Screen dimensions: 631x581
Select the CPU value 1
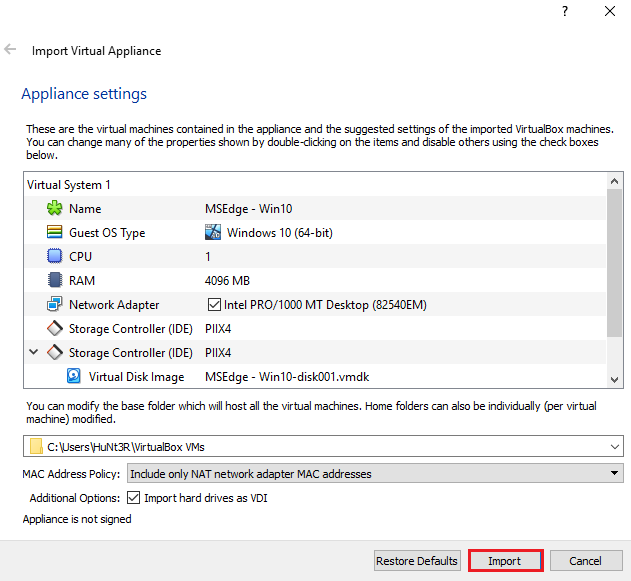coord(208,256)
